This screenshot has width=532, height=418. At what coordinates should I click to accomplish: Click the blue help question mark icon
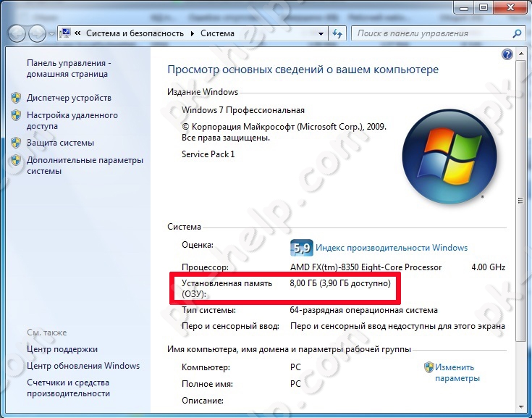507,54
